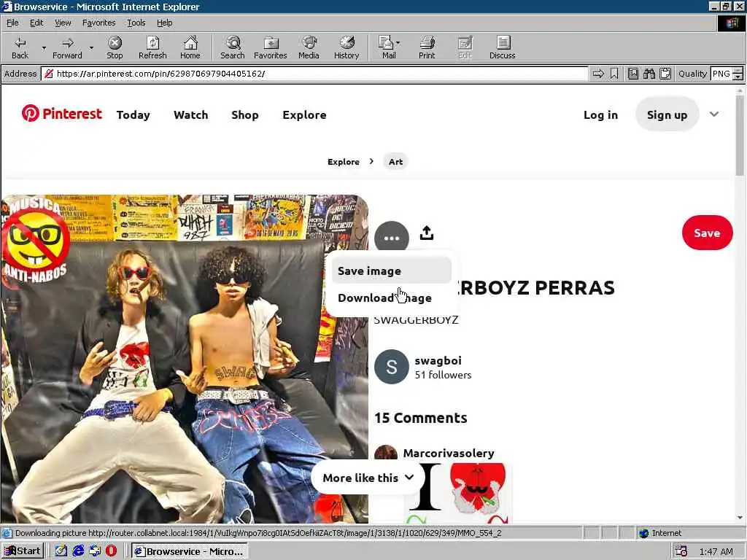The width and height of the screenshot is (747, 560).
Task: Click the Start button
Action: [23, 551]
